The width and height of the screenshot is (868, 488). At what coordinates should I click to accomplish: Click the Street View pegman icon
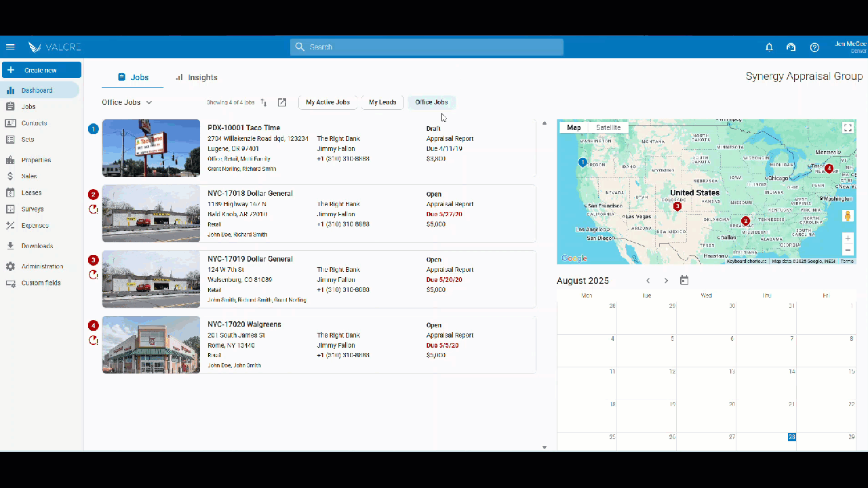click(x=848, y=216)
